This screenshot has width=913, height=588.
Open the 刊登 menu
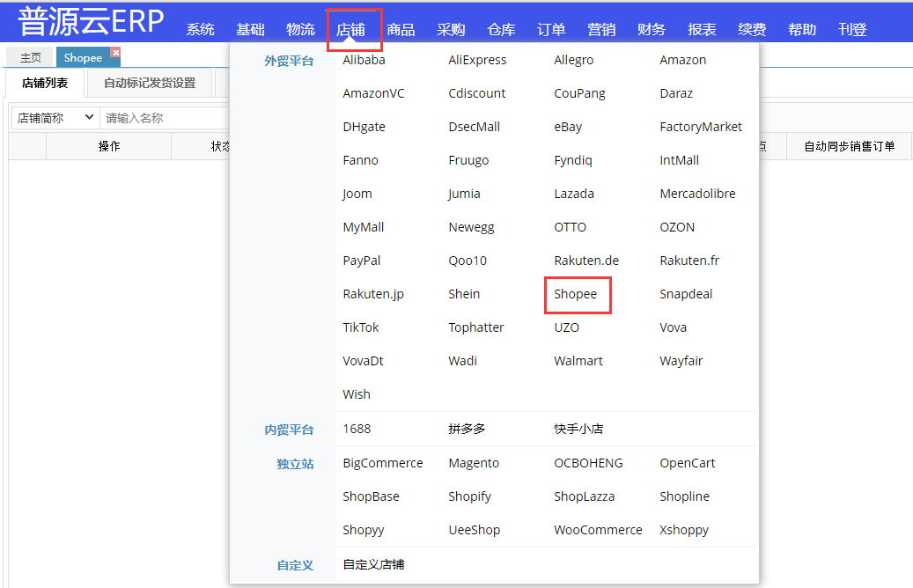coord(852,29)
